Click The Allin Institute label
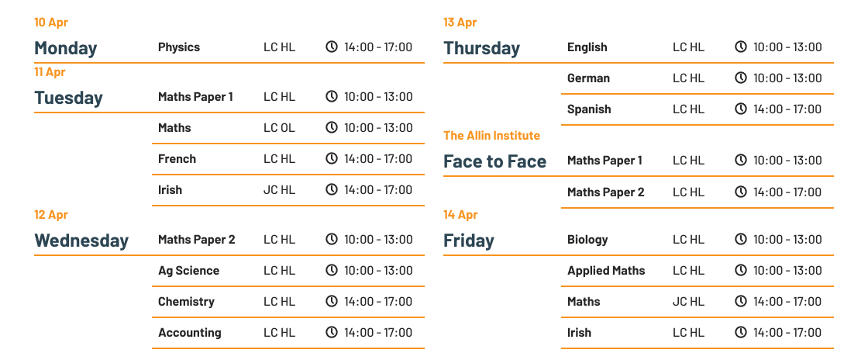The width and height of the screenshot is (868, 360). (491, 136)
